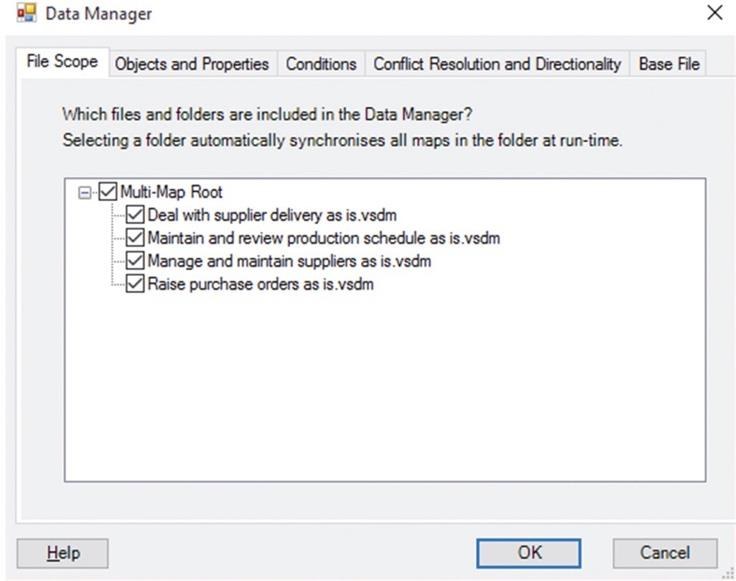Collapse the Multi-Map Root node
This screenshot has width=736, height=581.
coord(85,192)
